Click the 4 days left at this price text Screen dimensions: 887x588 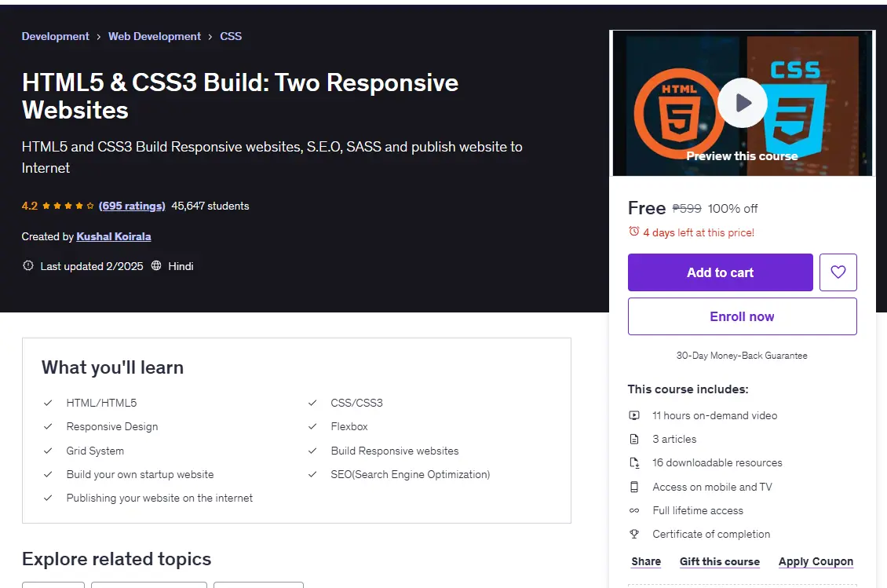[x=699, y=232]
